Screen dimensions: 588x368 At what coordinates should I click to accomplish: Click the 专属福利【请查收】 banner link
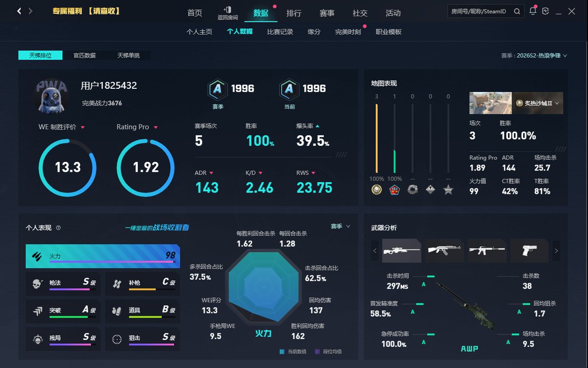coord(86,11)
